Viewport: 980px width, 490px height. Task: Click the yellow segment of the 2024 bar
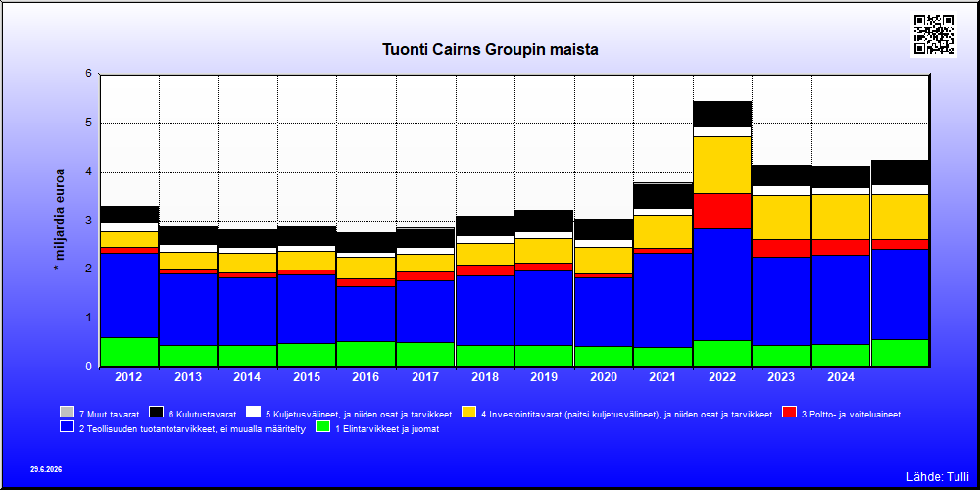click(841, 217)
